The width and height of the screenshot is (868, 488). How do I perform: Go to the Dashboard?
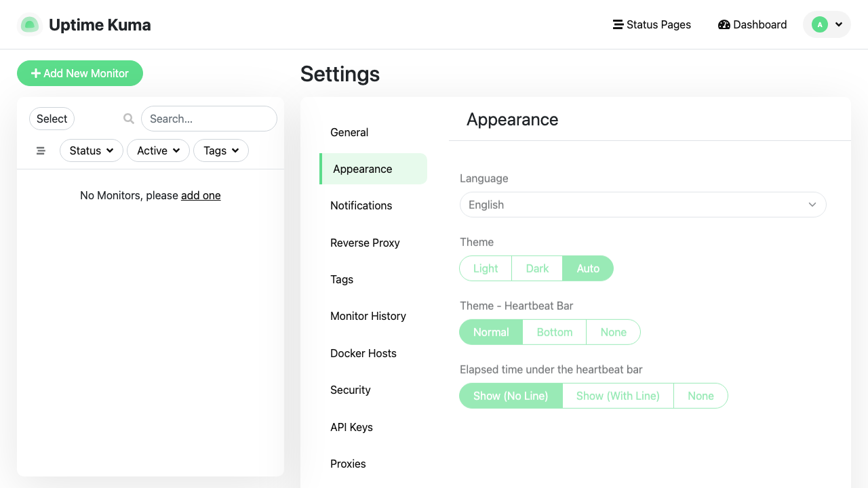[x=752, y=24]
